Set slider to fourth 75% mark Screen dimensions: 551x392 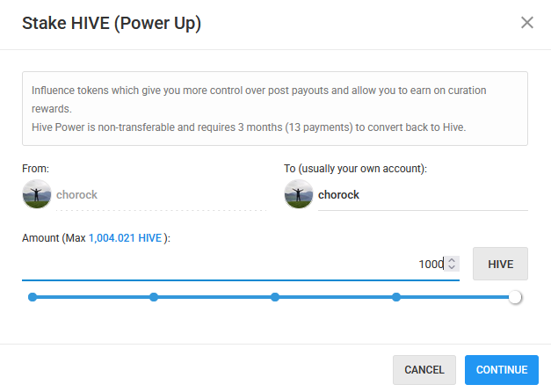(x=396, y=297)
